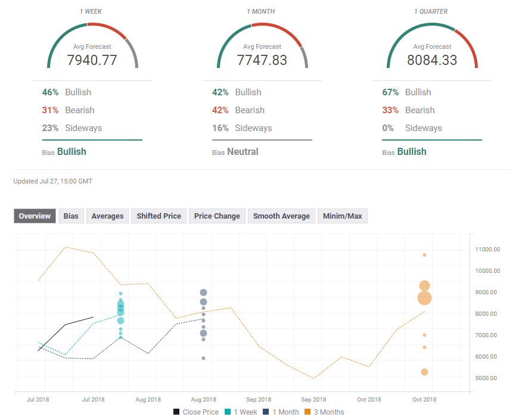Click the 7940.77 average forecast value

click(x=92, y=60)
